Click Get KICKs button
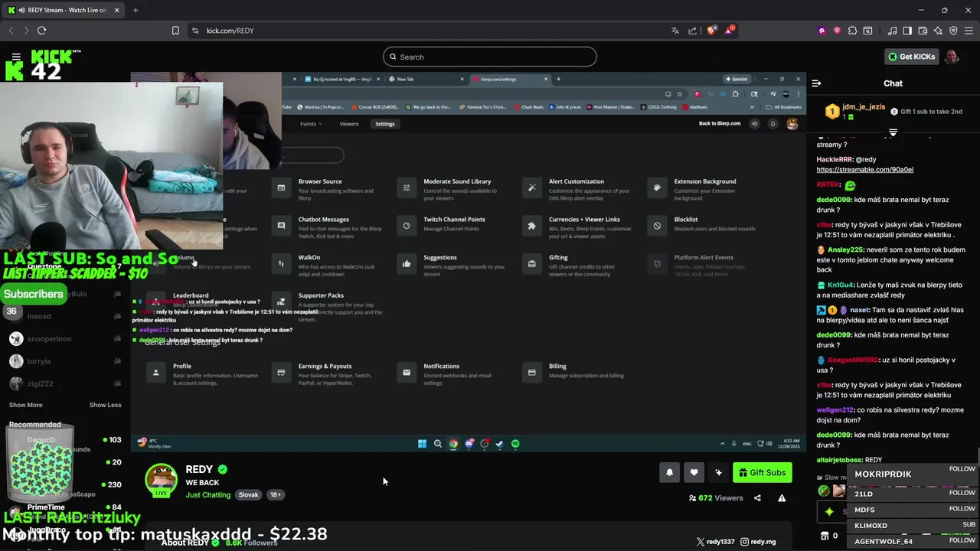 (x=911, y=57)
